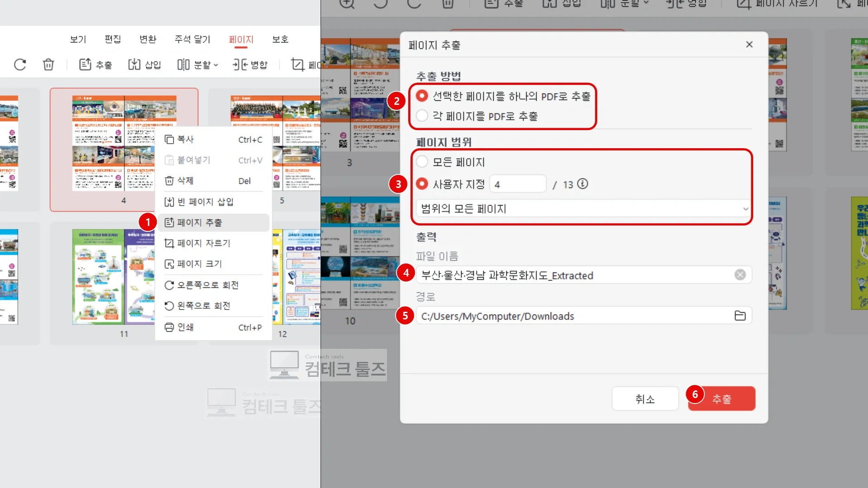This screenshot has height=488, width=868.
Task: Choose 복사 from the context menu
Action: pyautogui.click(x=213, y=140)
